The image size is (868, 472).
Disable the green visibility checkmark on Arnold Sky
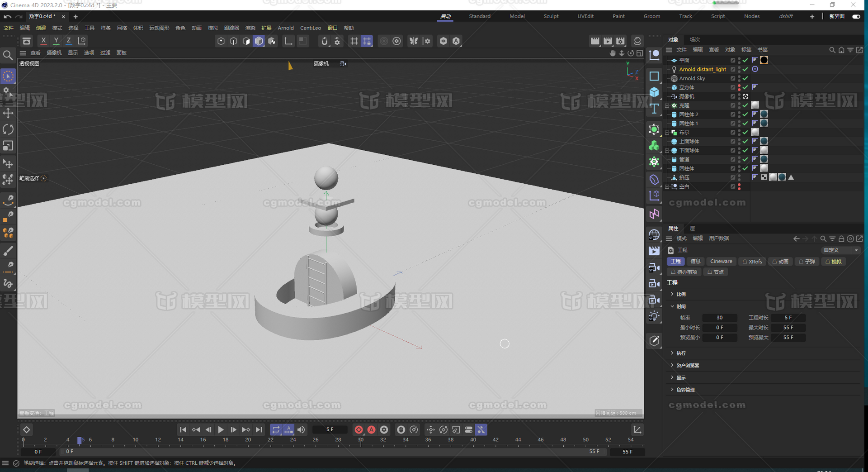coord(745,78)
